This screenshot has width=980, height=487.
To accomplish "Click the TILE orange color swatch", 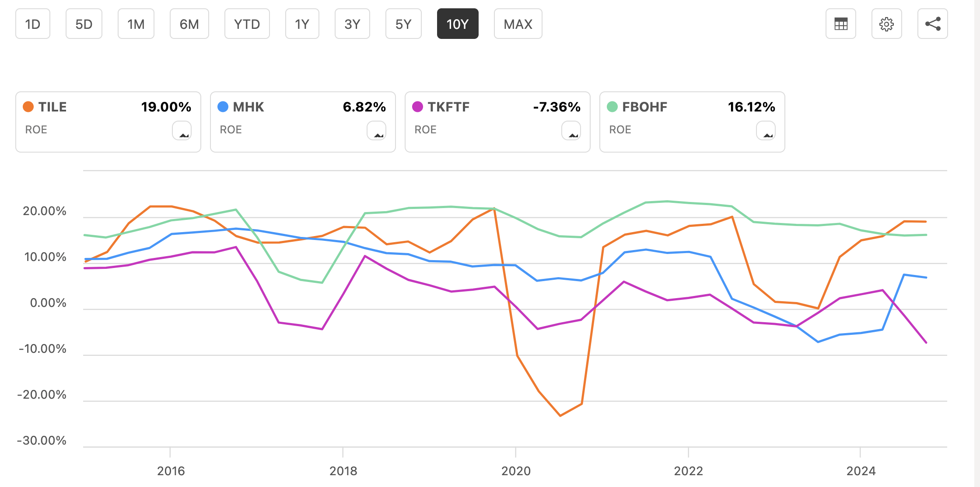I will (x=28, y=106).
